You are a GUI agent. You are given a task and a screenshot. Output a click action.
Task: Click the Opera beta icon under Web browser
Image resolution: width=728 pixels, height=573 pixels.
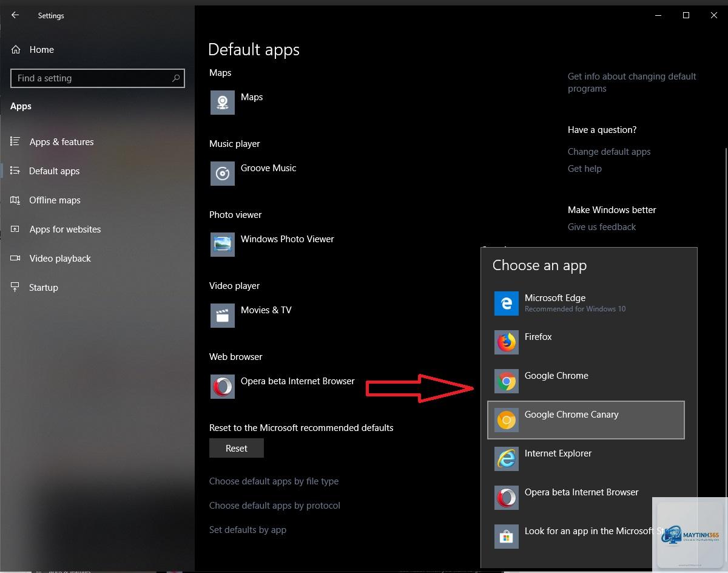(223, 387)
